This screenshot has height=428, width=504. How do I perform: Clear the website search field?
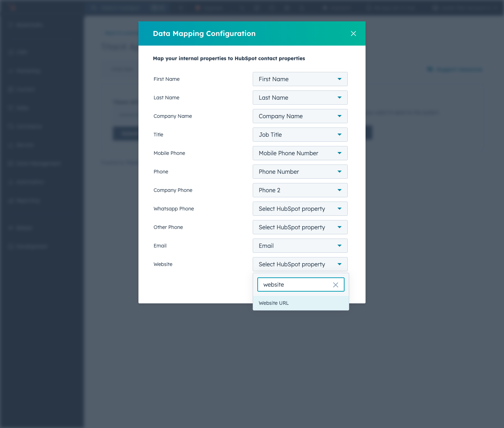(335, 285)
